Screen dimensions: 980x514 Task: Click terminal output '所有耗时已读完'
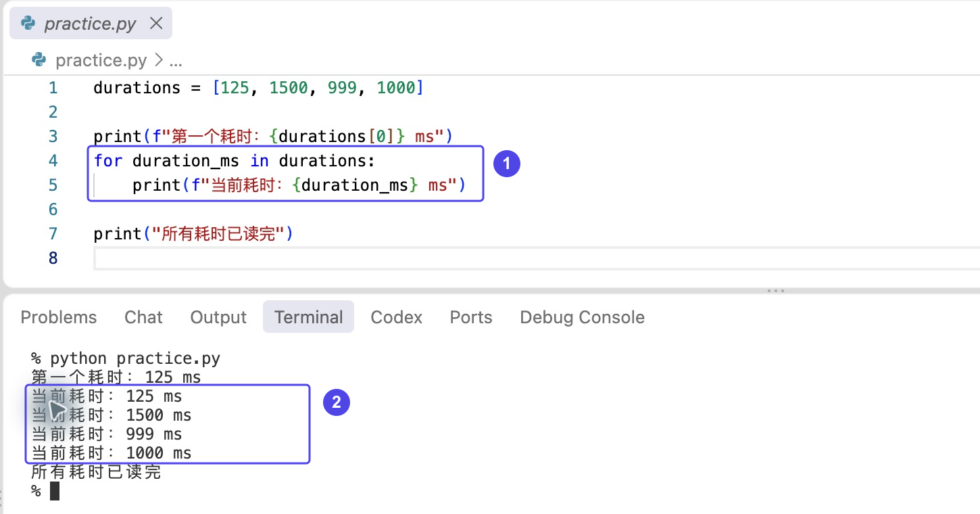(x=96, y=472)
